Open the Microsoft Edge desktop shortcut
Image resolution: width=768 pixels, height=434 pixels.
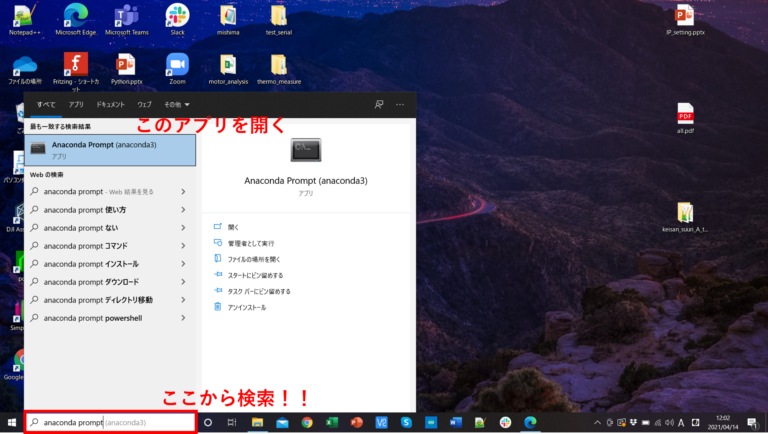pos(75,20)
